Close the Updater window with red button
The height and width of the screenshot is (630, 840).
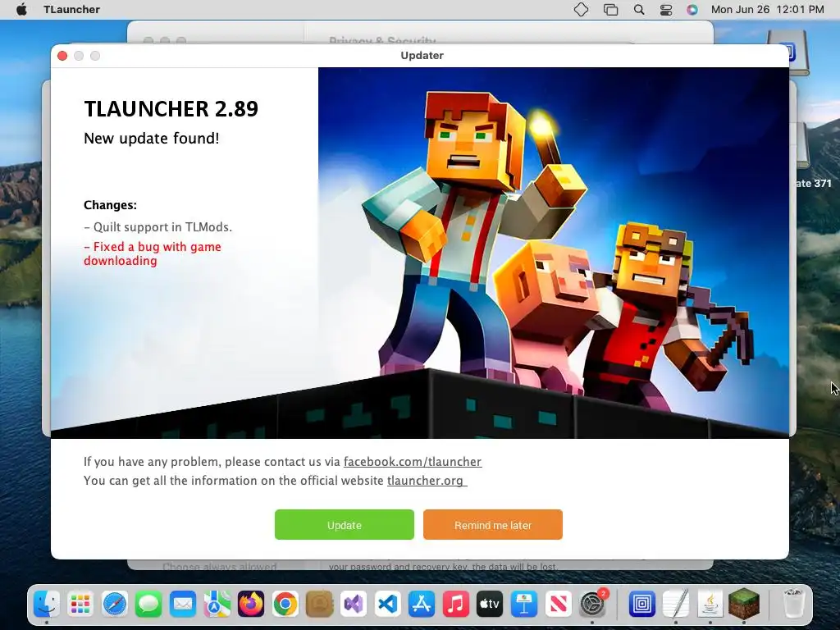pyautogui.click(x=62, y=56)
